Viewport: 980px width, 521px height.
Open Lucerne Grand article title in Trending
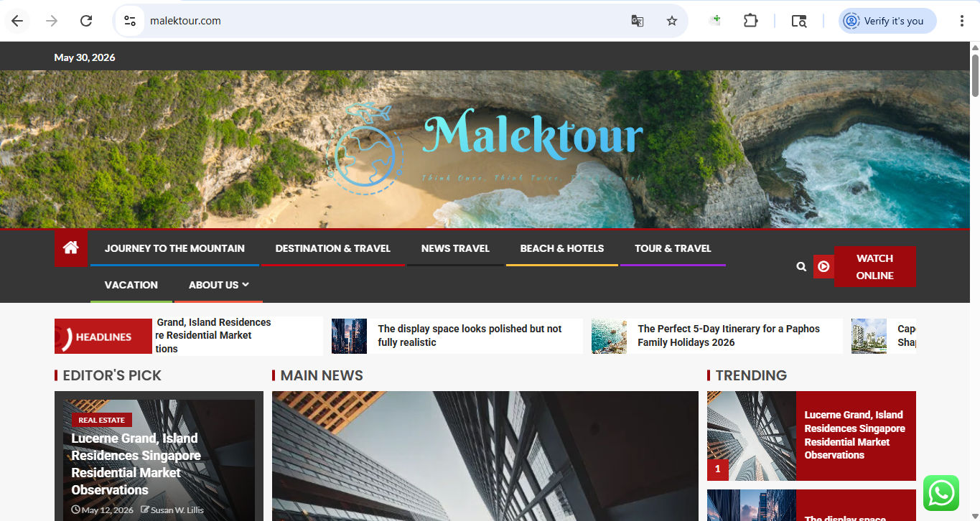click(854, 435)
